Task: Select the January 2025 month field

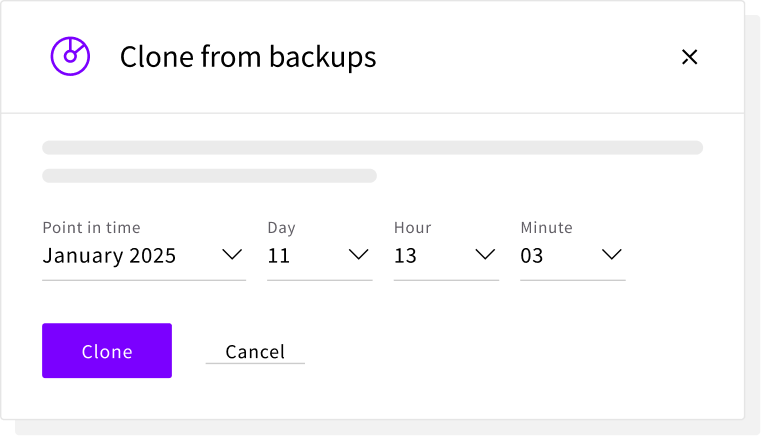Action: pyautogui.click(x=109, y=256)
